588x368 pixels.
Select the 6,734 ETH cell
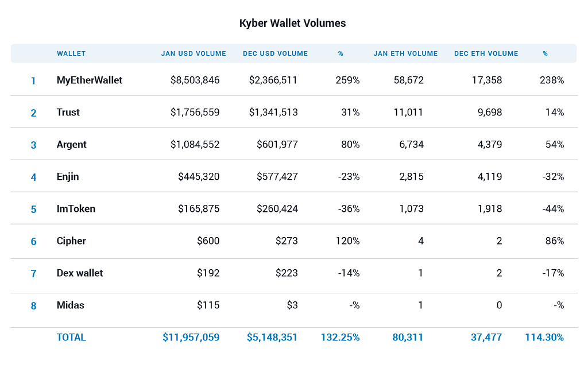[411, 145]
